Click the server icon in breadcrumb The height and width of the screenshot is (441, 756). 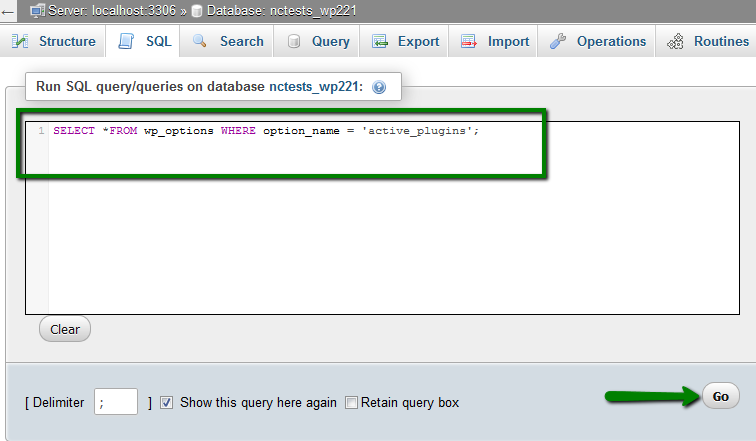37,11
